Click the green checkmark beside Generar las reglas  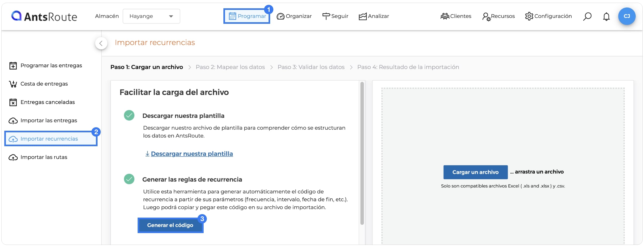pyautogui.click(x=129, y=179)
